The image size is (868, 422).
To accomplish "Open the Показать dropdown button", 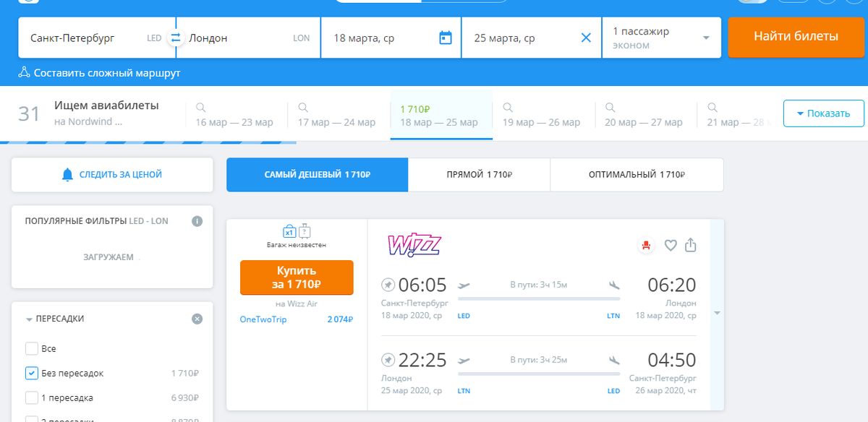I will (x=823, y=113).
